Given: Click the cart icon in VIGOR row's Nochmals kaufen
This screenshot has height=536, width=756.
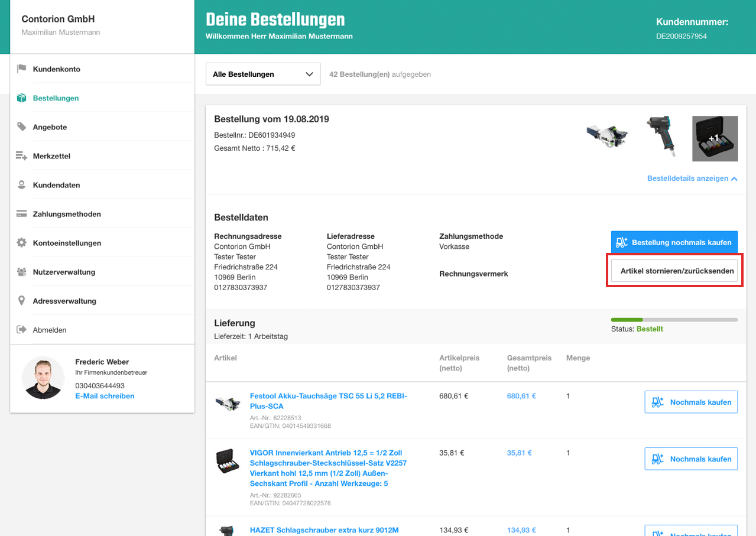Looking at the screenshot, I should pos(657,459).
